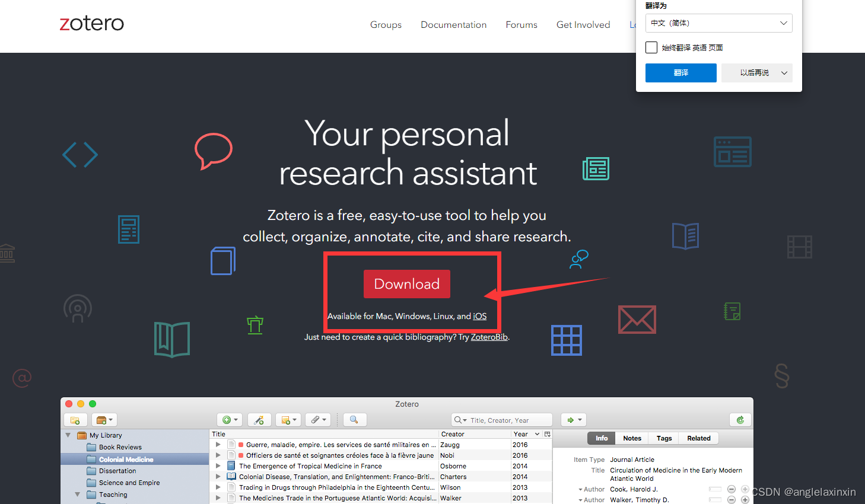Click the blue 翻译 button
This screenshot has height=504, width=865.
[x=680, y=73]
